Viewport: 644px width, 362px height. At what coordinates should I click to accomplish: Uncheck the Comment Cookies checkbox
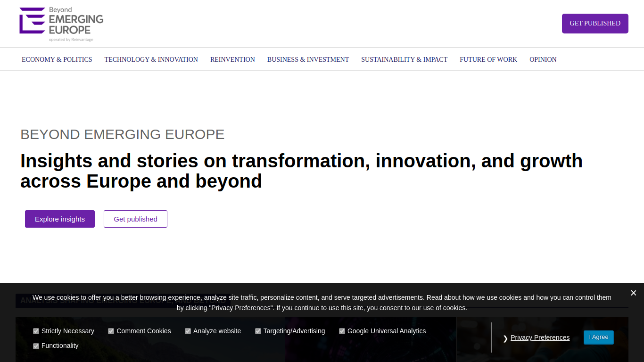(x=111, y=331)
